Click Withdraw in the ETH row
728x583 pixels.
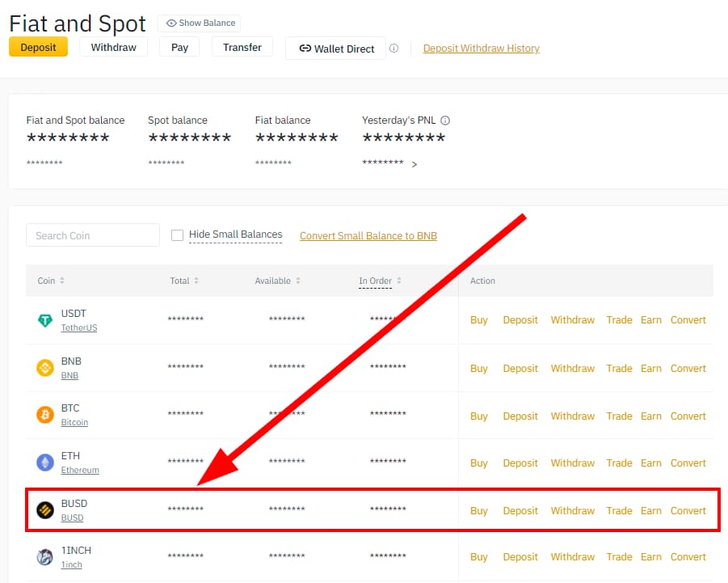tap(573, 463)
